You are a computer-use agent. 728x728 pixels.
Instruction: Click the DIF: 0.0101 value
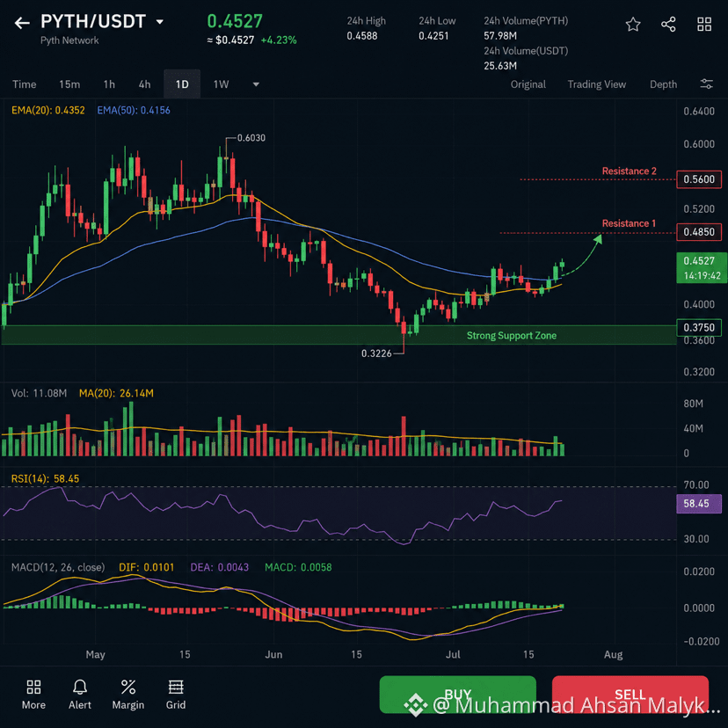(146, 567)
